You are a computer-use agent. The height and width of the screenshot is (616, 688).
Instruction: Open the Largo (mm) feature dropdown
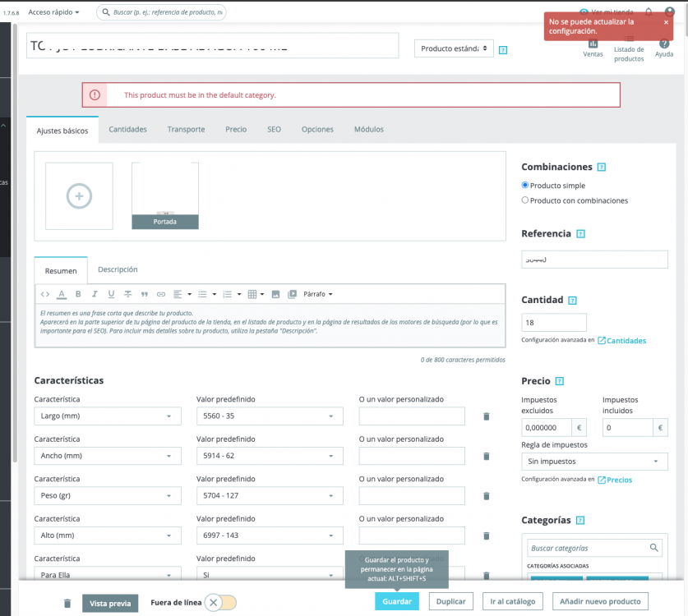coord(108,416)
